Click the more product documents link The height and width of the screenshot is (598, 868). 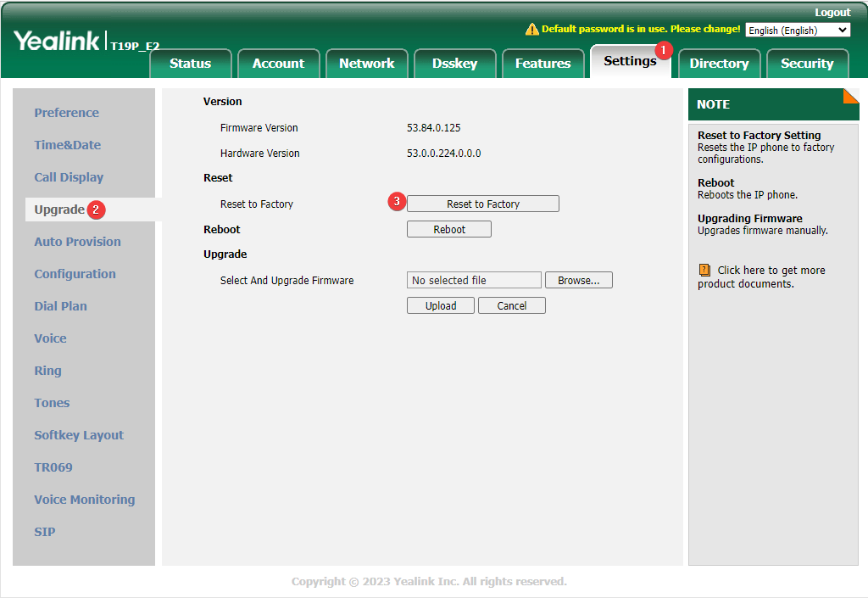[771, 271]
